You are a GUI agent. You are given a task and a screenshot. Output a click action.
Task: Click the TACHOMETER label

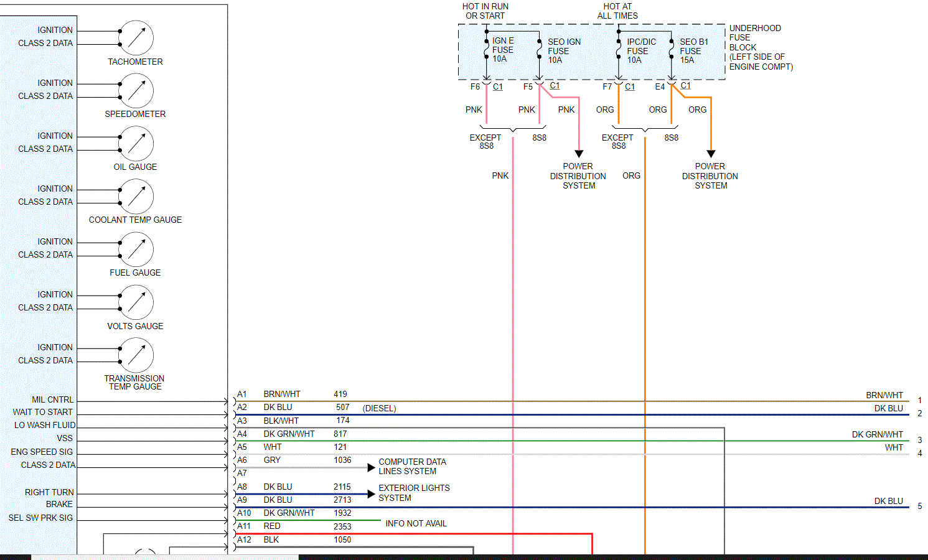tap(135, 62)
